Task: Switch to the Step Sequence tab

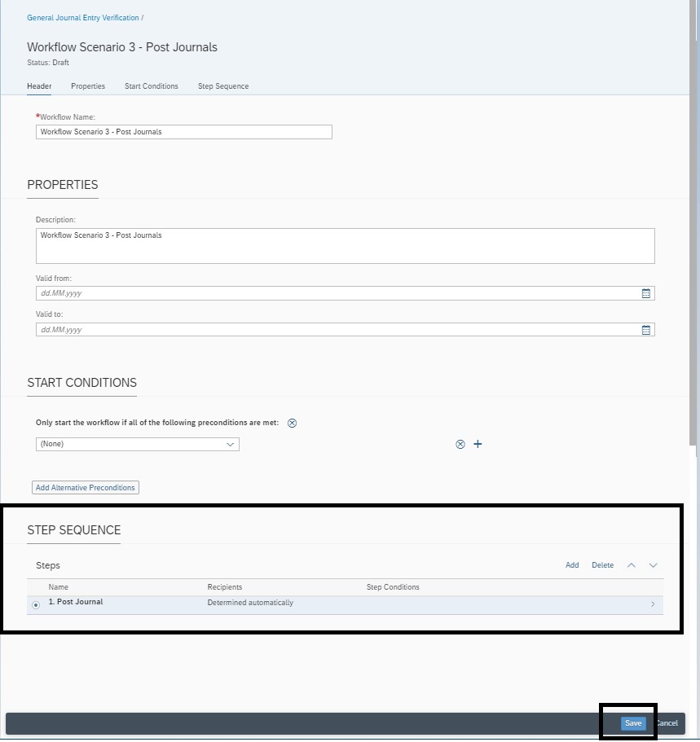Action: tap(223, 86)
